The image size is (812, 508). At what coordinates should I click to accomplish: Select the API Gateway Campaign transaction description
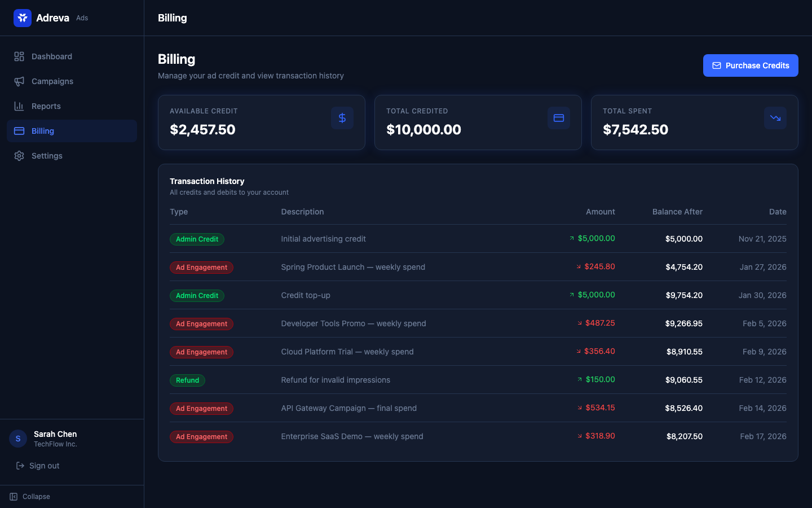348,408
